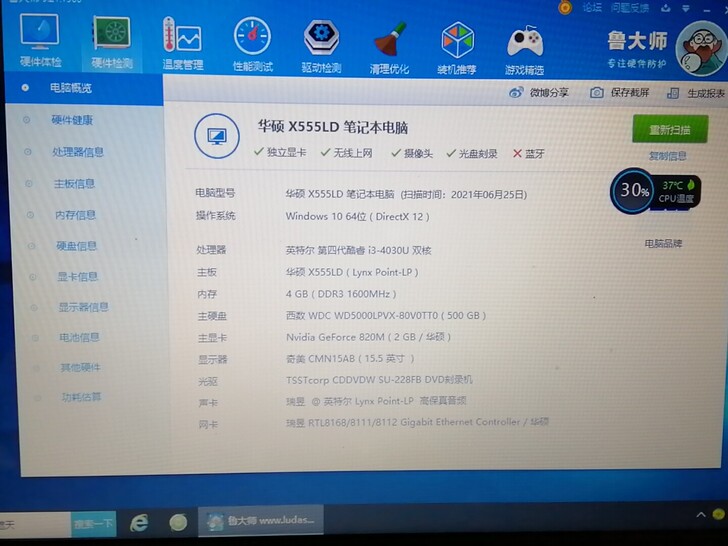Click the 光盘刻录 feature check

click(472, 154)
